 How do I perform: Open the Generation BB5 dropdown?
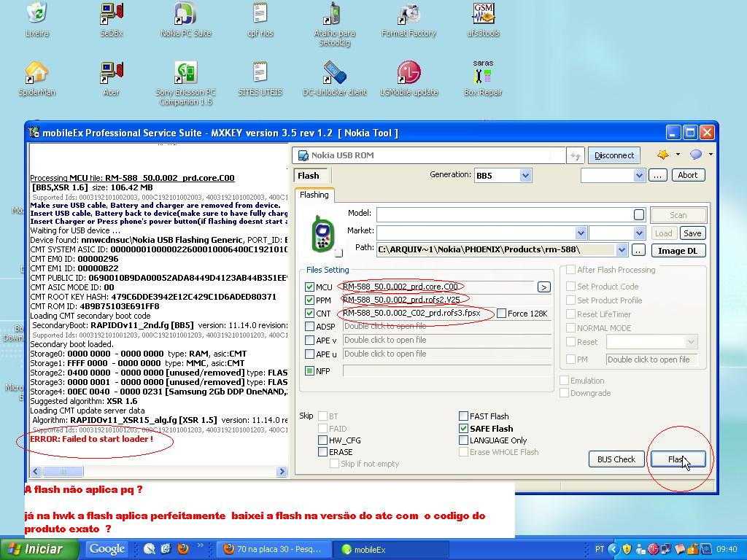525,176
